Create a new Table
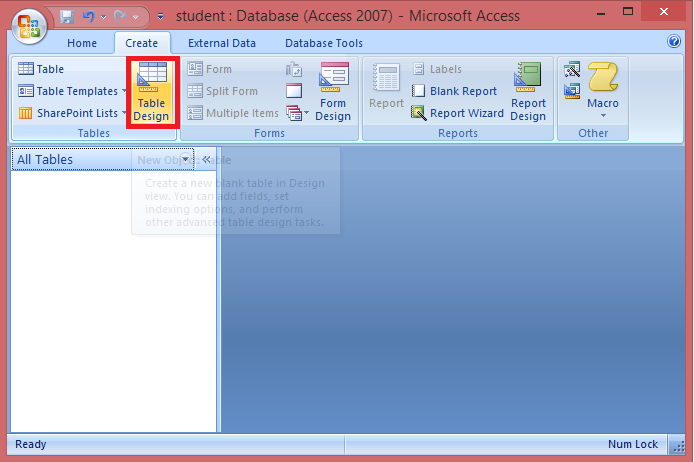Viewport: 694px width, 462px height. (x=41, y=69)
